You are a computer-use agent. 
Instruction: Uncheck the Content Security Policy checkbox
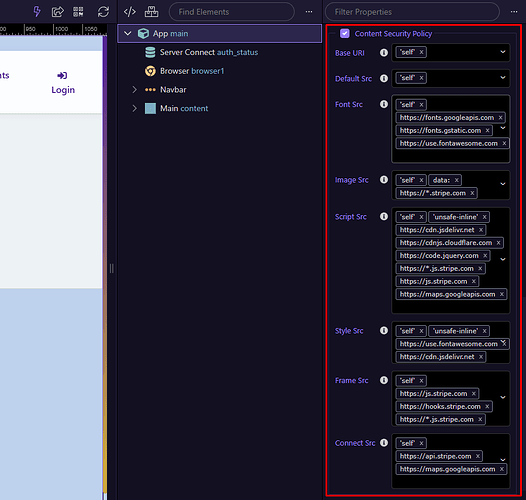tap(345, 34)
